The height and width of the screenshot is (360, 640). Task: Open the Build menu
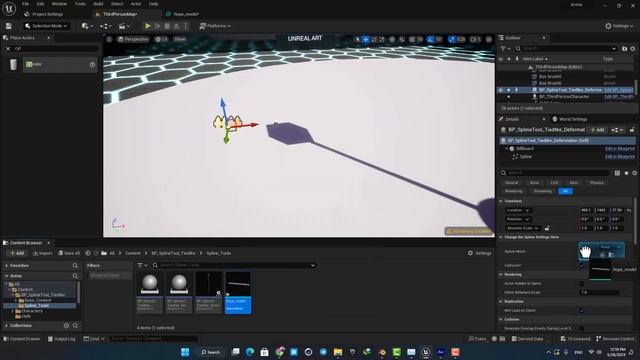98,4
